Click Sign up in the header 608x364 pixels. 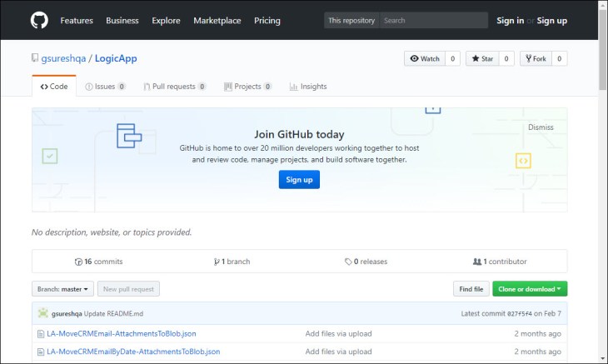click(x=551, y=21)
